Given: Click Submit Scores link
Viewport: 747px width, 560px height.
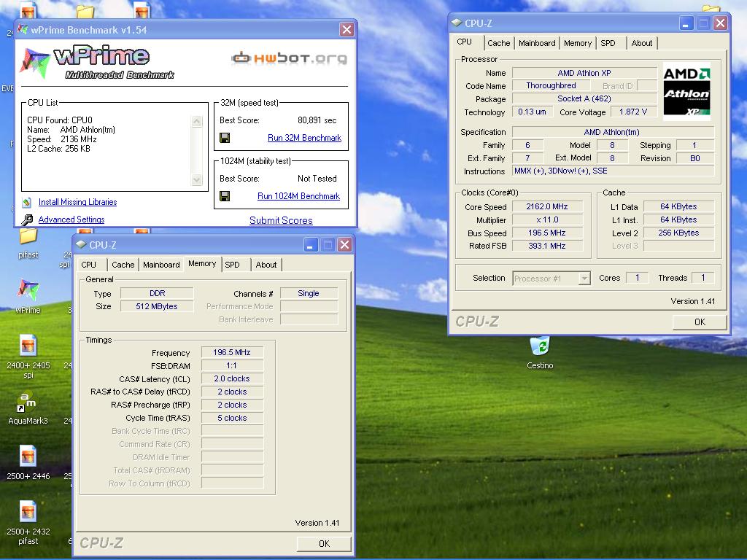Looking at the screenshot, I should tap(281, 220).
